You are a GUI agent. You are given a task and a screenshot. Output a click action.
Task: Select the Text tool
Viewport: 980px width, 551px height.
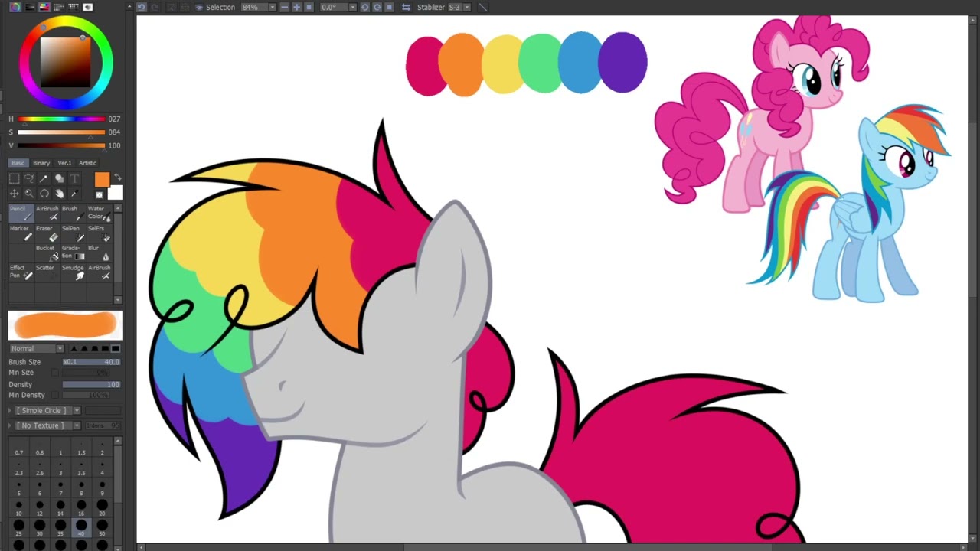click(x=74, y=178)
